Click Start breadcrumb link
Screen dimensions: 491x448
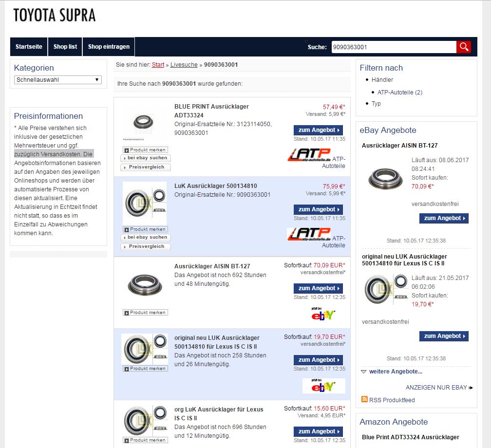(x=158, y=65)
